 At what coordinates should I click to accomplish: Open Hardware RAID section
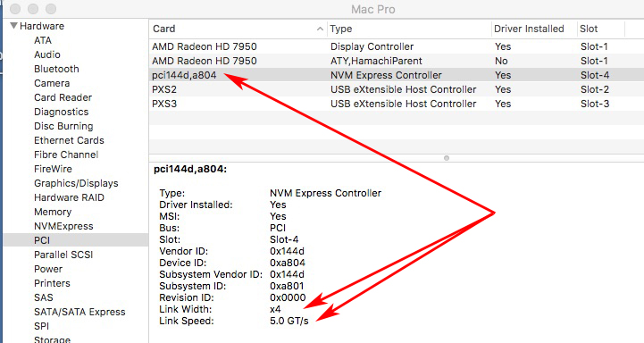(69, 197)
